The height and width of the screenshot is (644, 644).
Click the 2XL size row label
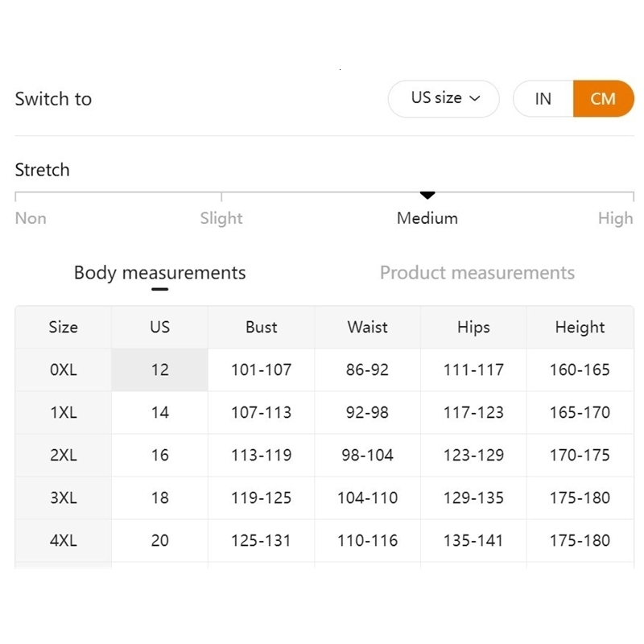(63, 456)
